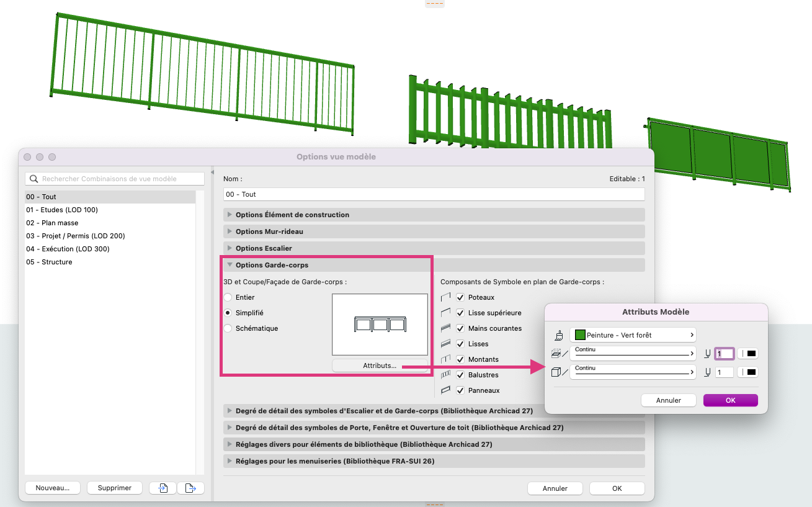Image resolution: width=812 pixels, height=507 pixels.
Task: Click the Panneaux component icon
Action: click(x=445, y=390)
